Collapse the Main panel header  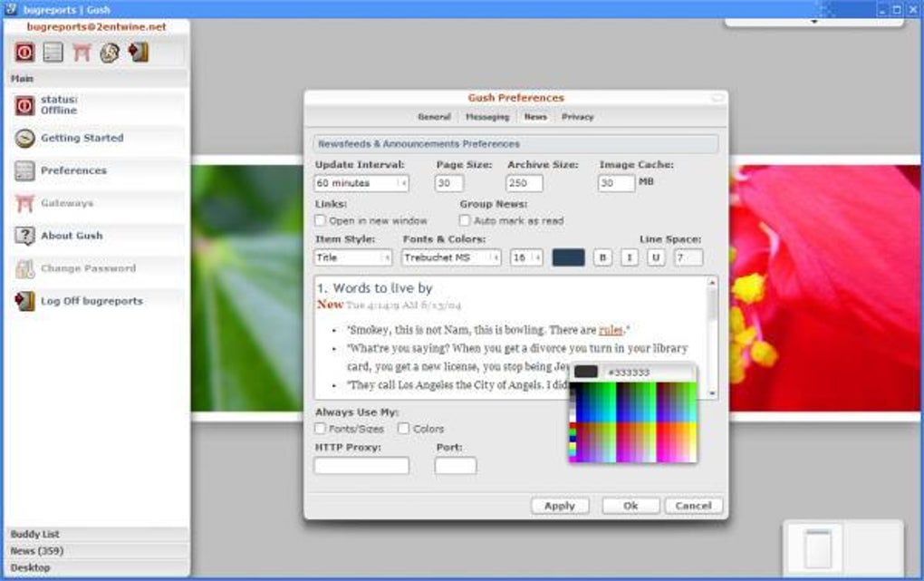(x=97, y=79)
